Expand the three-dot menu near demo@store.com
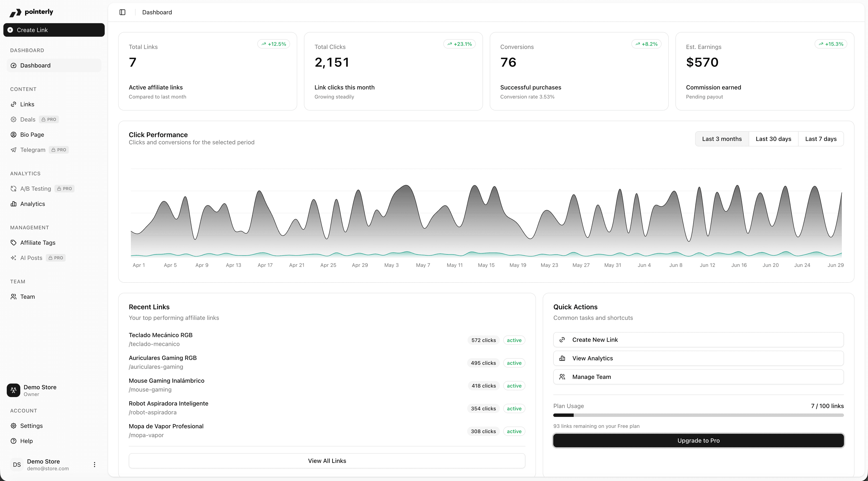868x481 pixels. [x=94, y=465]
